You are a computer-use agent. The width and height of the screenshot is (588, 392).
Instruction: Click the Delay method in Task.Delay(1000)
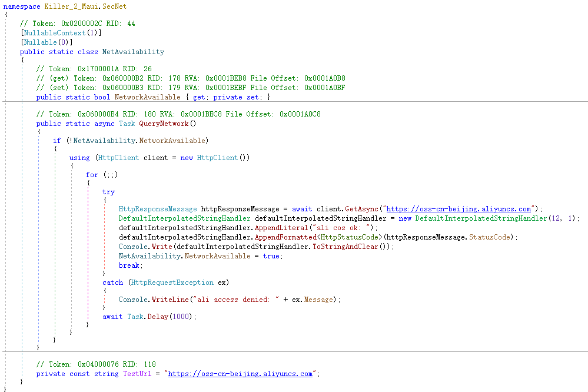click(158, 317)
